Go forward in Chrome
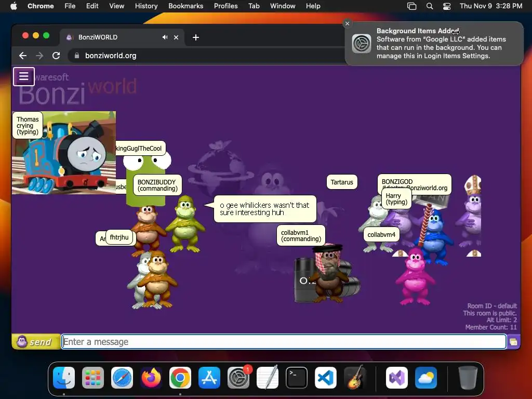Screen dimensions: 532x399 tap(39, 56)
